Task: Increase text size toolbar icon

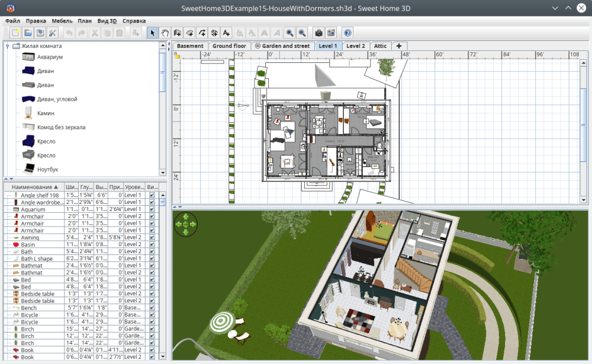Action: point(239,33)
